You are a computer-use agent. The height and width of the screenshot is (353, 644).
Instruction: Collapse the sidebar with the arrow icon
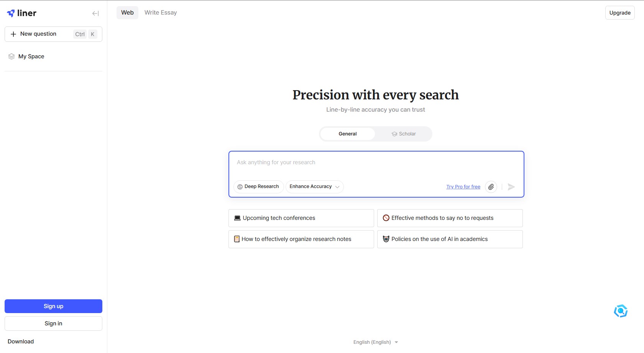(95, 13)
